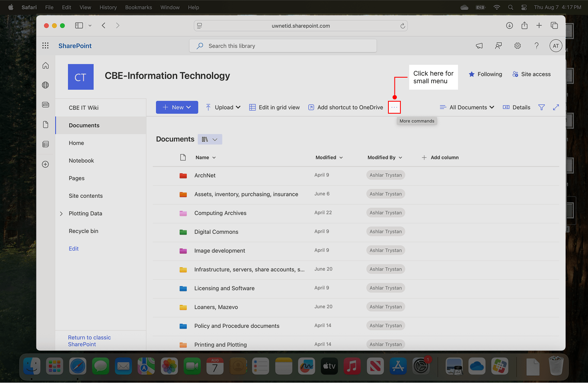Open the SharePoint app launcher grid
The width and height of the screenshot is (588, 383).
[x=46, y=46]
